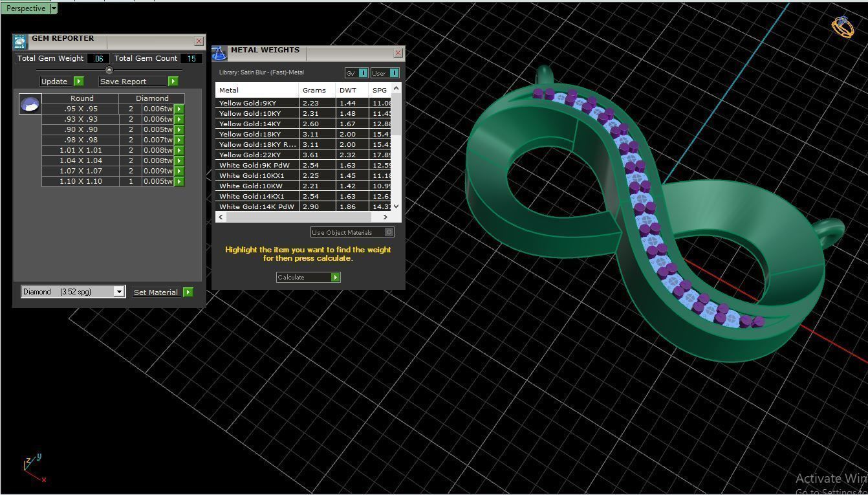Select the Yellow Gold:10KY row
Image resolution: width=868 pixels, height=495 pixels.
coord(303,113)
